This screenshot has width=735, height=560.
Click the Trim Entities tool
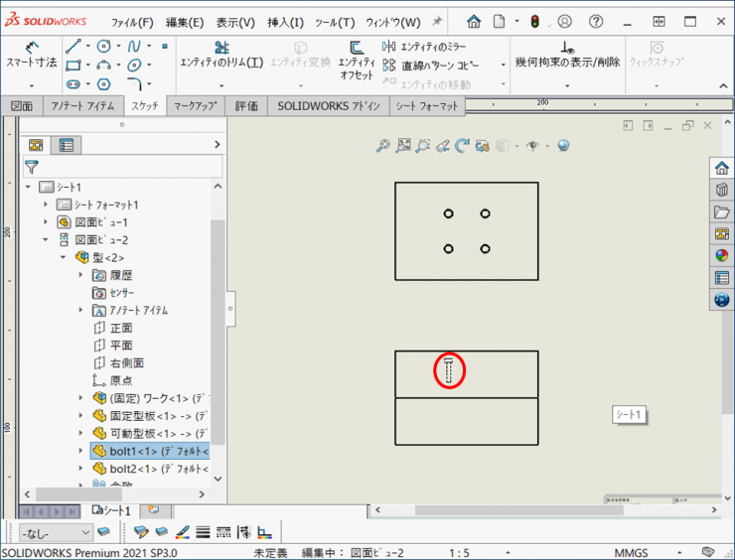[221, 56]
